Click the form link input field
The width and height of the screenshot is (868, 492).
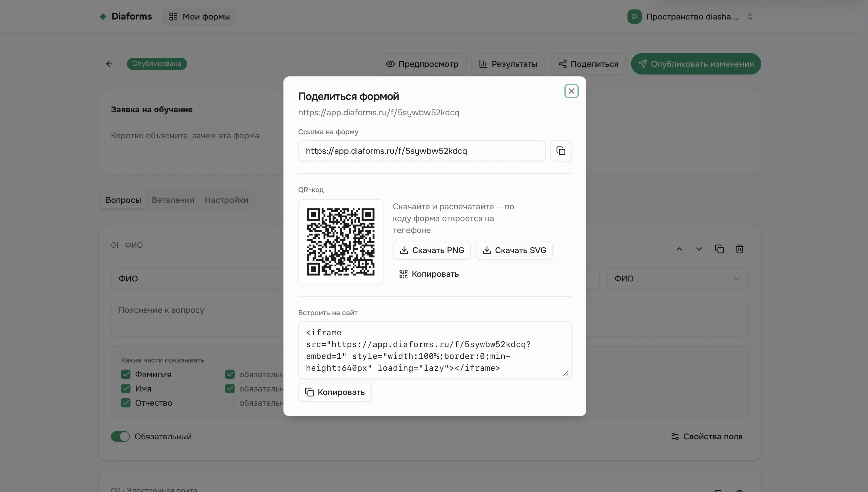point(422,151)
